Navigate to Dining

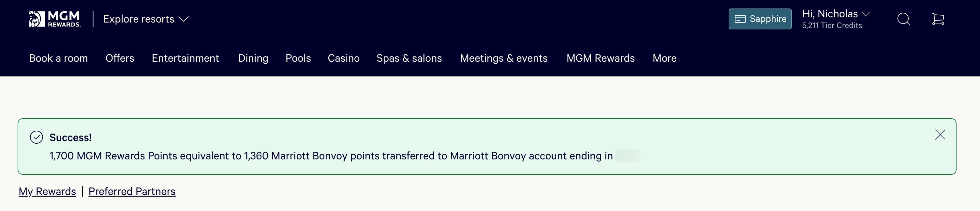click(253, 58)
